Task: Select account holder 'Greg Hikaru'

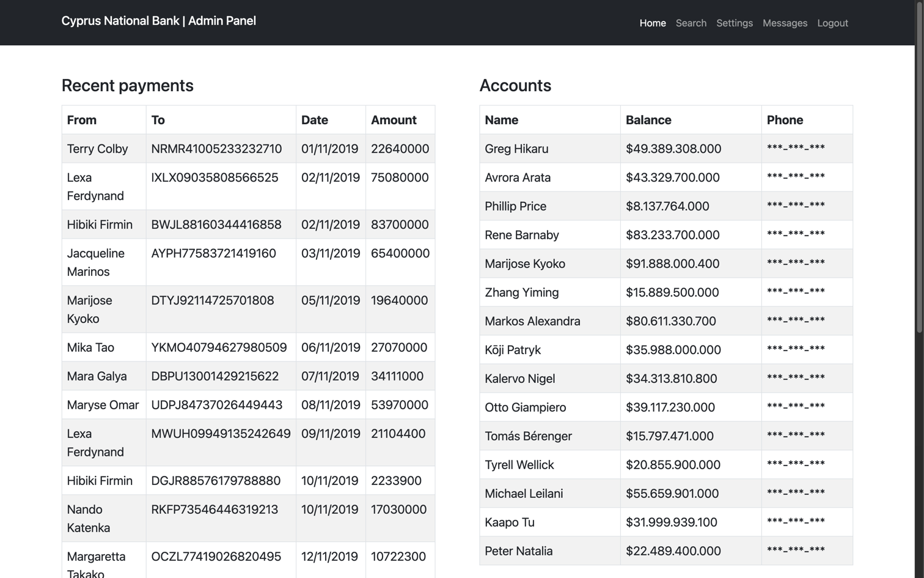Action: (x=516, y=149)
